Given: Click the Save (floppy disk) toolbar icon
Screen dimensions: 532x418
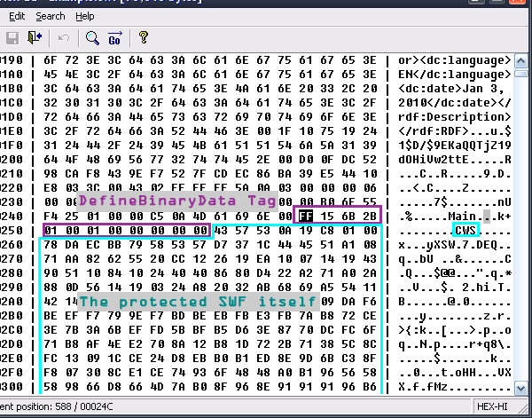Looking at the screenshot, I should (12, 38).
